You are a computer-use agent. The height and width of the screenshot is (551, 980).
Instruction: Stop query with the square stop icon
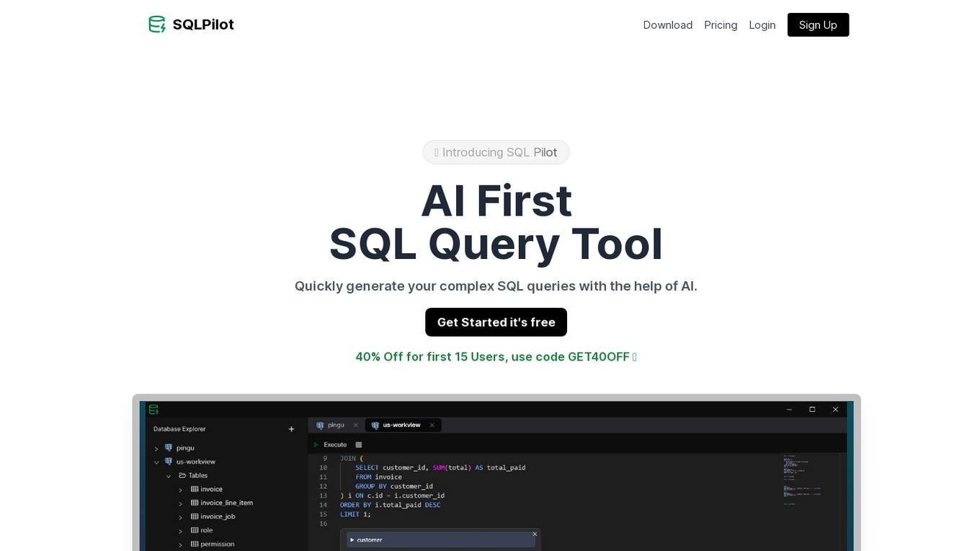click(359, 445)
